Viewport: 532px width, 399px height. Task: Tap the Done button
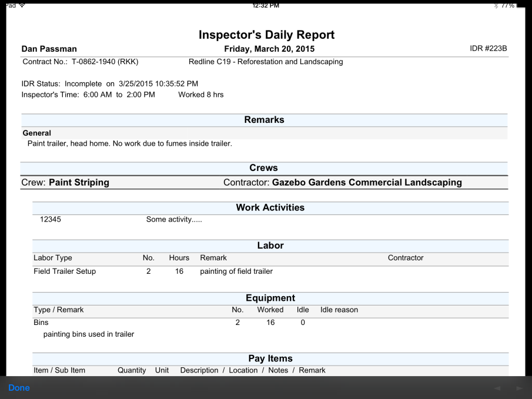point(19,388)
